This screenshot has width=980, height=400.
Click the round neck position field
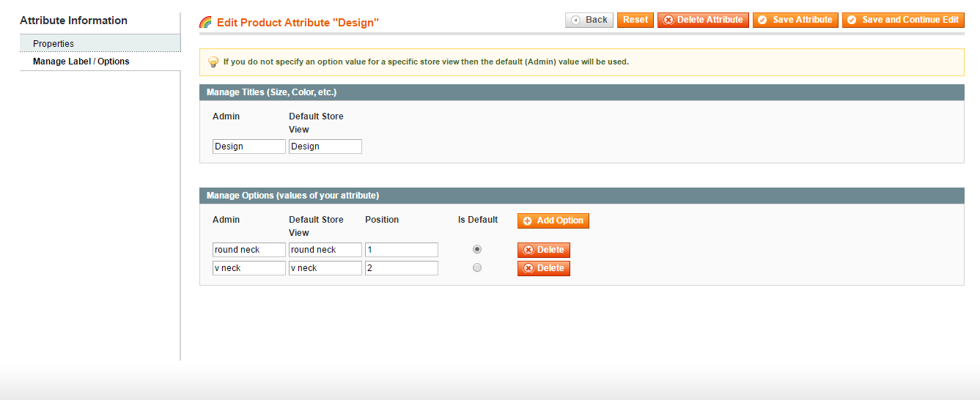coord(401,250)
